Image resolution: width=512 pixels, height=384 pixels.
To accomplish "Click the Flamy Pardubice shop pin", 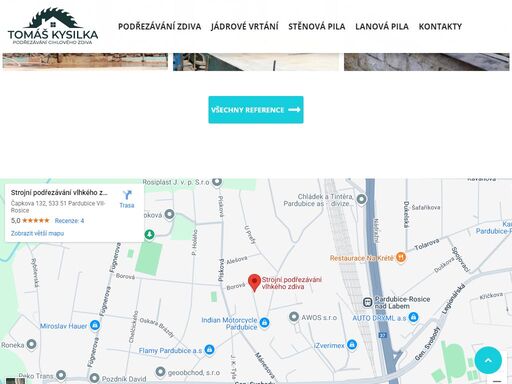I will click(x=209, y=350).
